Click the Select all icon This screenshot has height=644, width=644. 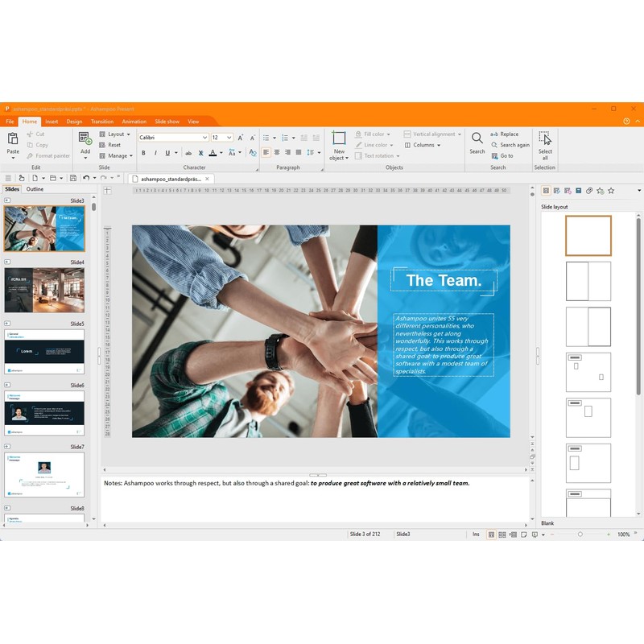pos(545,138)
